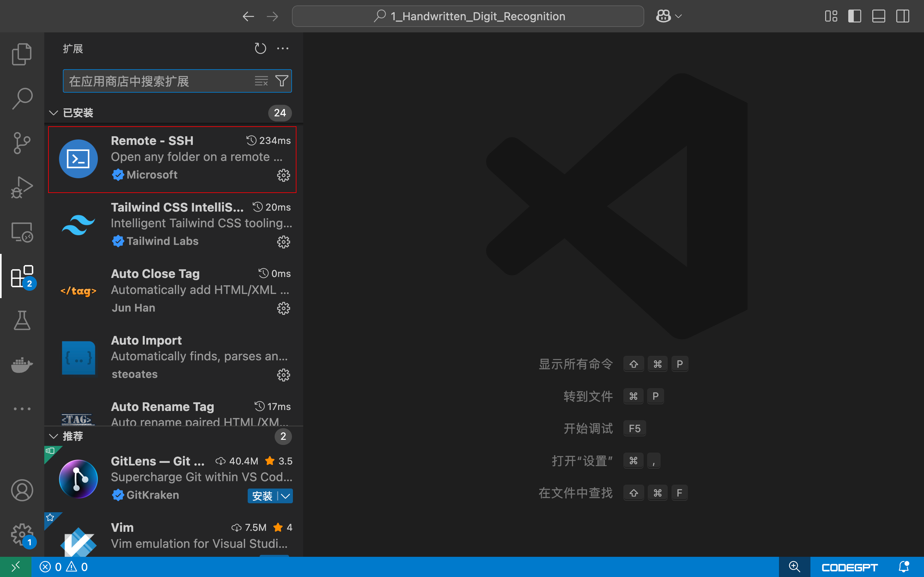Open the Explorer view in activity bar

click(22, 54)
